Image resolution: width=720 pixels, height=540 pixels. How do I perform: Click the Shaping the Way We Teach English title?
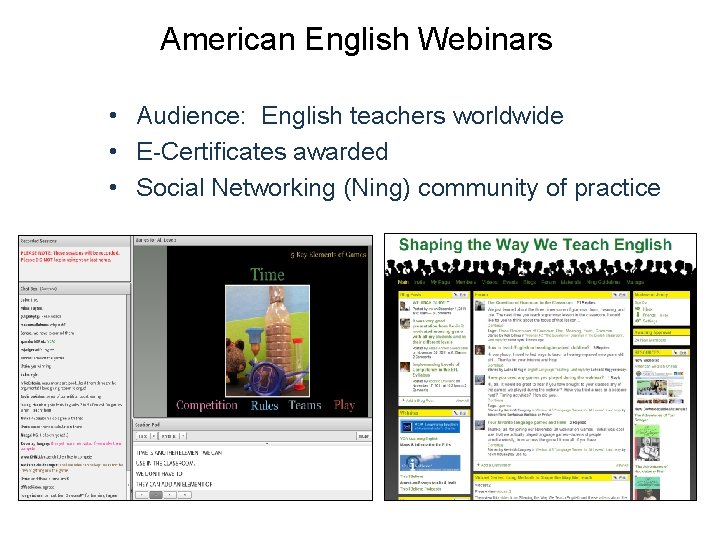[x=535, y=244]
